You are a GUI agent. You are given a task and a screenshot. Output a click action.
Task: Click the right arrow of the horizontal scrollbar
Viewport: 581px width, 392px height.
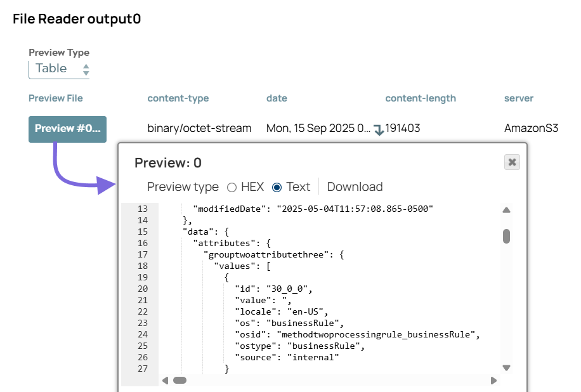(494, 381)
